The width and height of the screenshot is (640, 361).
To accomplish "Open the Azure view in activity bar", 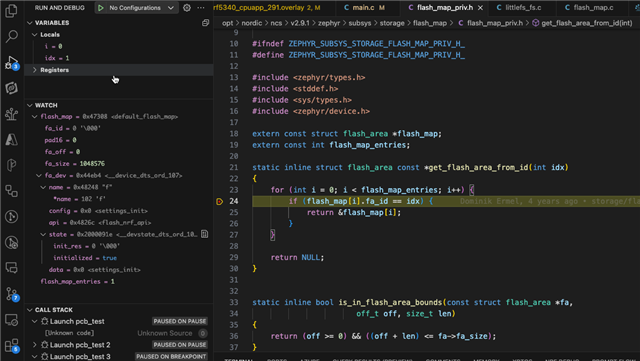I will (x=11, y=140).
